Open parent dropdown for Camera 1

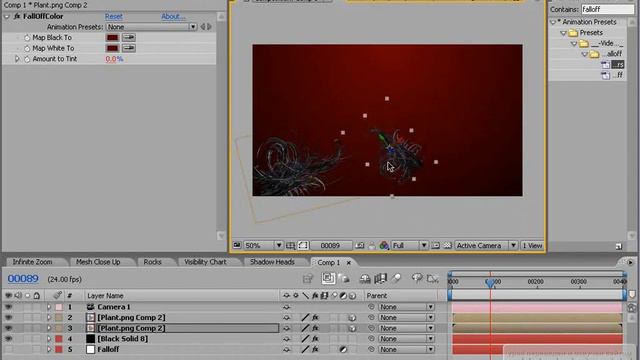tap(406, 307)
